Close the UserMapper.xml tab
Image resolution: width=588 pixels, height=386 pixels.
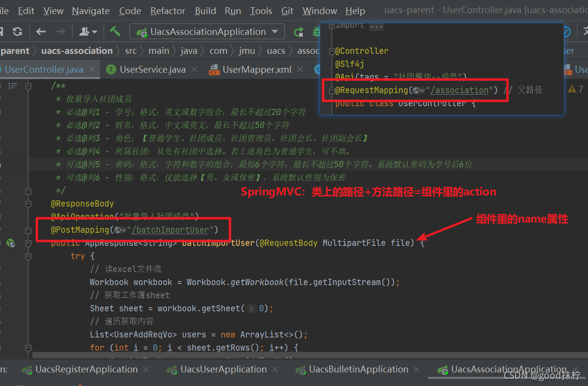300,70
